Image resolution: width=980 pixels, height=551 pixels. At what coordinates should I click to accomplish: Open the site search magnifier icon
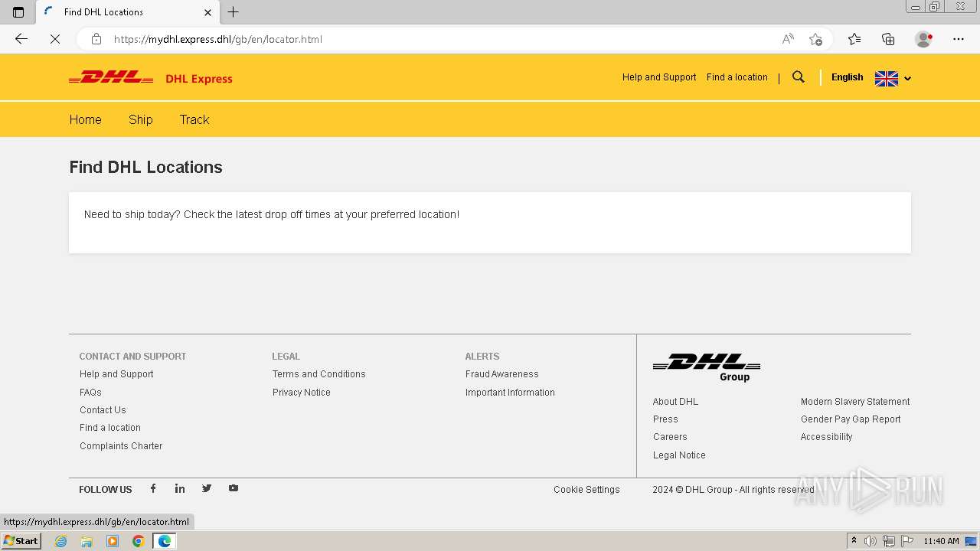[799, 77]
